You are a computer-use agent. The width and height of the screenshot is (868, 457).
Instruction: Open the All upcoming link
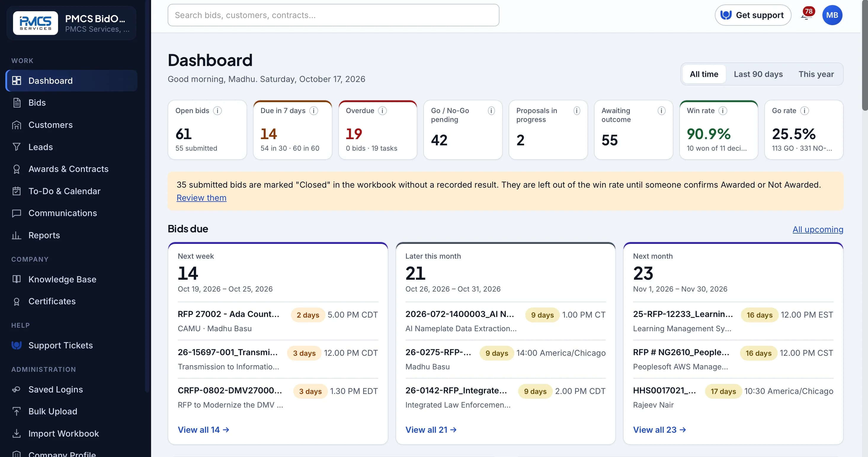pos(818,230)
